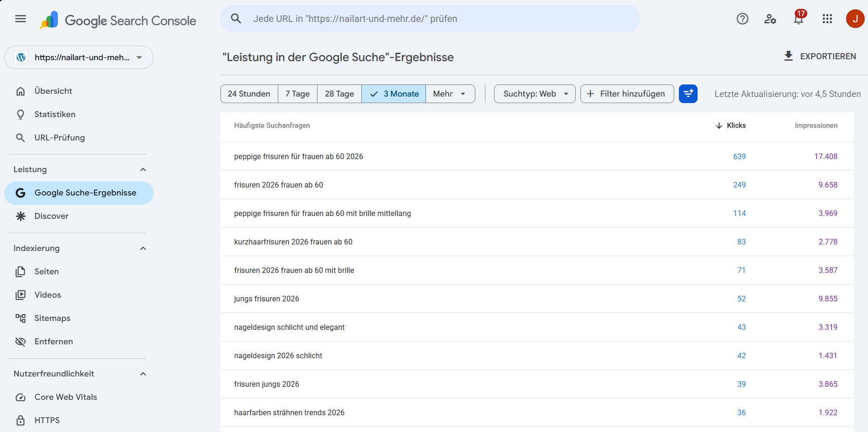Click the URL-Prüfung magnifier icon
868x432 pixels.
tap(21, 138)
